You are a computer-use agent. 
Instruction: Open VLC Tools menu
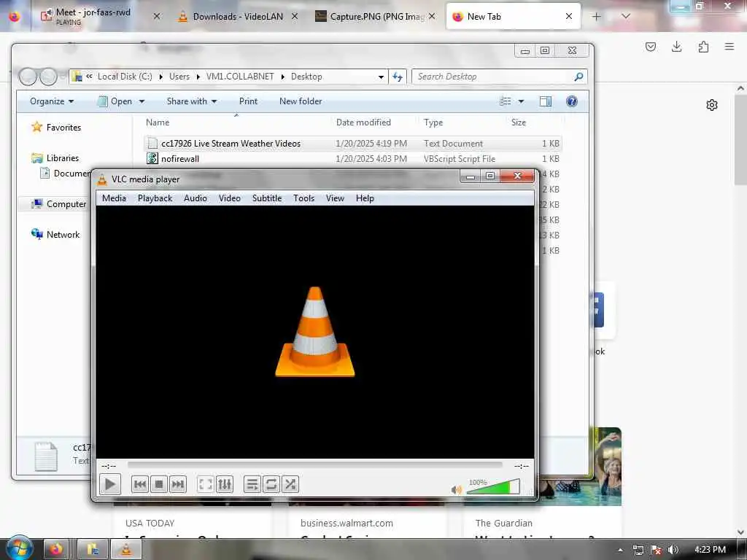point(303,198)
